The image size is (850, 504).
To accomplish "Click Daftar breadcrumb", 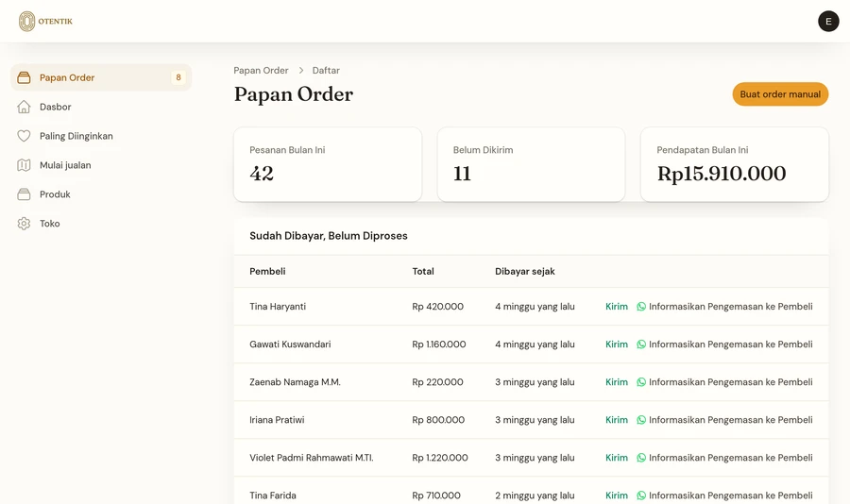I will (326, 71).
